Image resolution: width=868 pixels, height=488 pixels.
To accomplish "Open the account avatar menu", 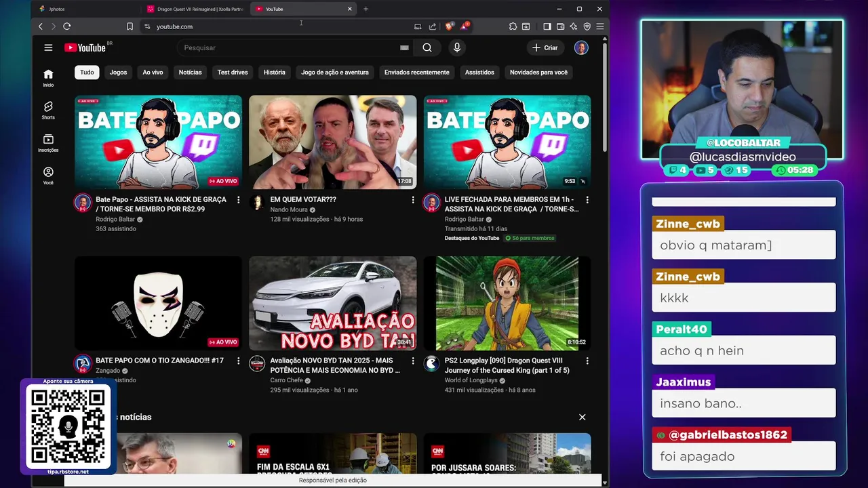I will pyautogui.click(x=581, y=47).
